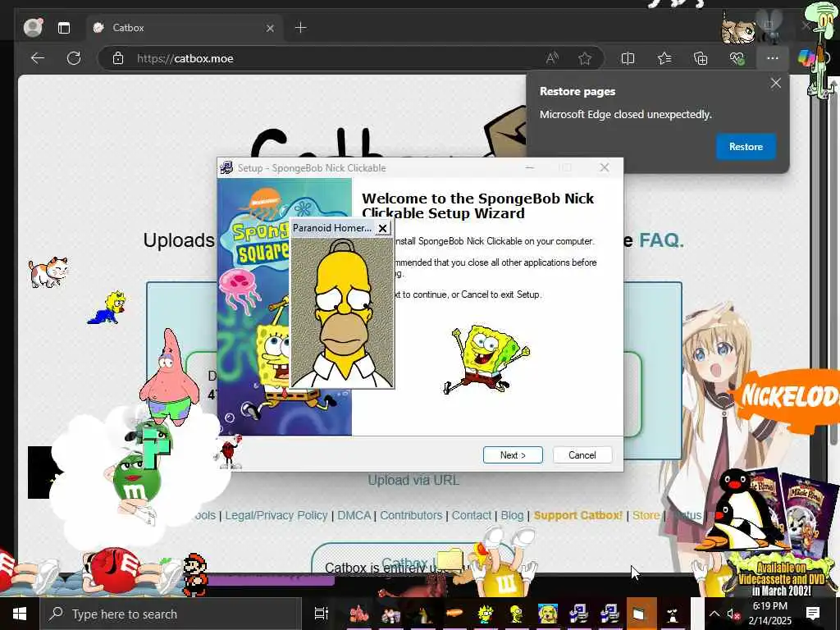Click the taskbar search box

pos(171,614)
